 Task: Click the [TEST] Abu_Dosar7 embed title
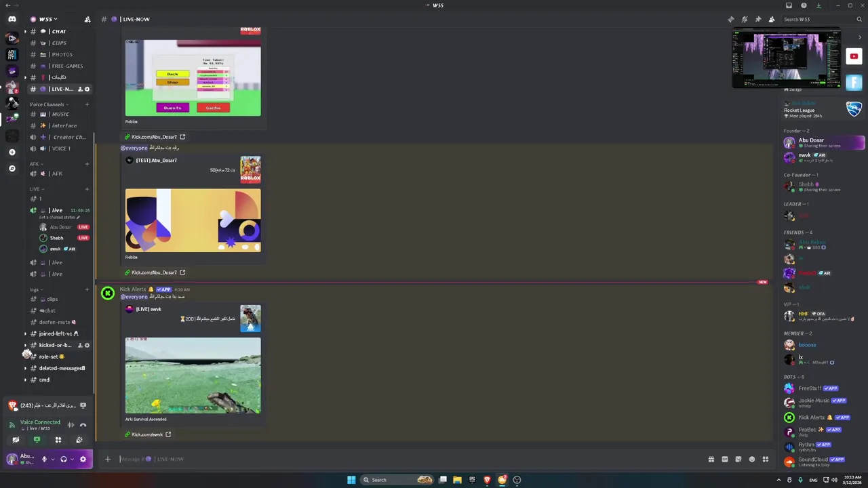point(156,161)
